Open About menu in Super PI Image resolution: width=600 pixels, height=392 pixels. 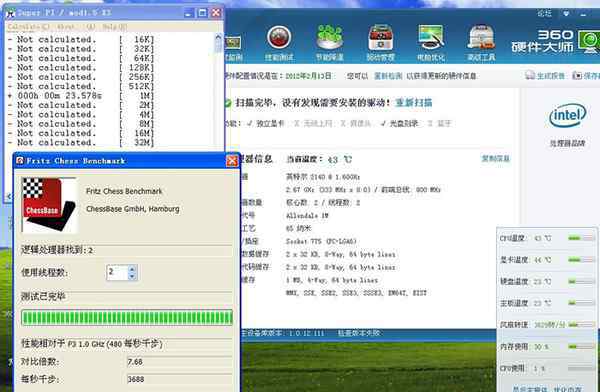76,27
